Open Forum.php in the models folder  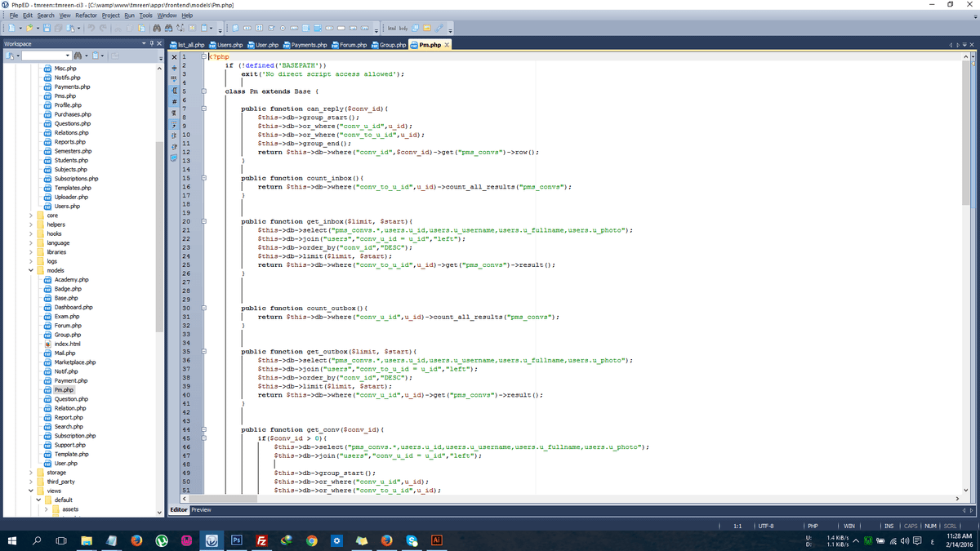67,326
